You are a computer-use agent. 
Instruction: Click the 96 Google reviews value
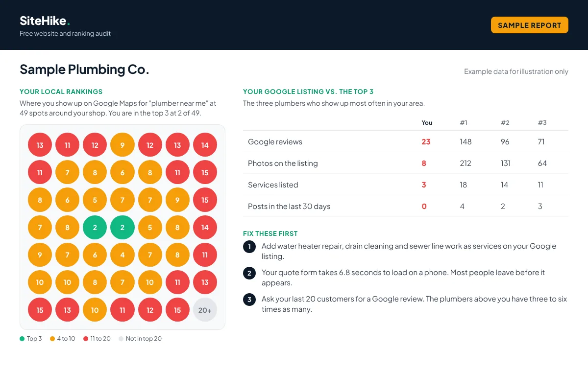tap(505, 142)
